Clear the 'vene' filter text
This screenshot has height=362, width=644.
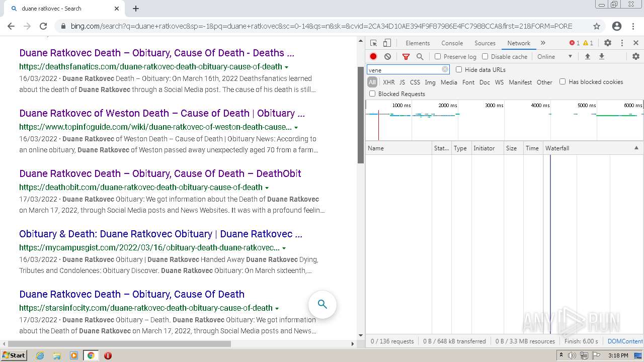click(x=445, y=70)
